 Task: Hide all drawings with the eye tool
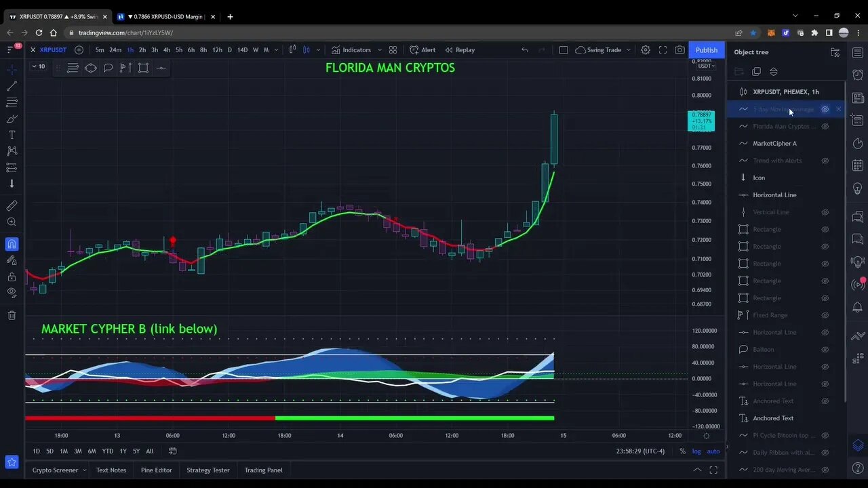click(12, 293)
